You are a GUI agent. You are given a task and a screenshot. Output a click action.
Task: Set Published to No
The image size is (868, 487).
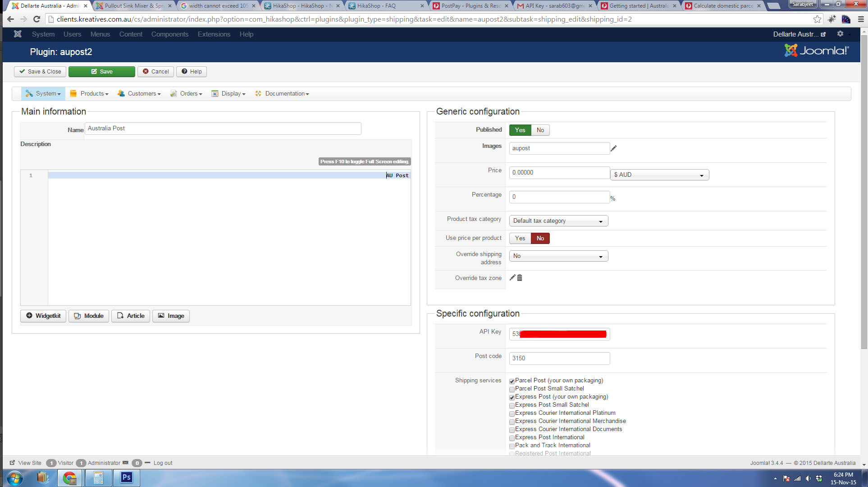[x=540, y=130]
